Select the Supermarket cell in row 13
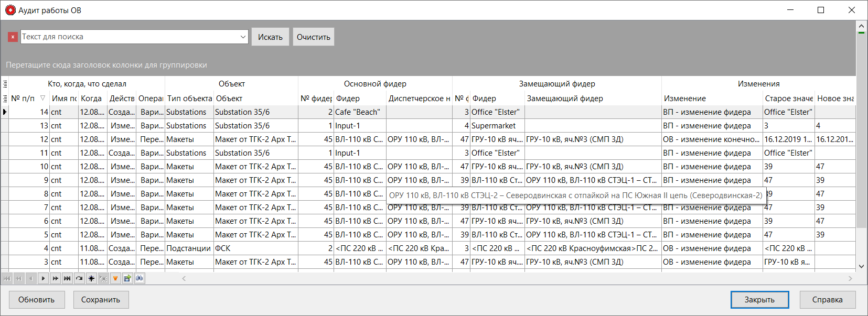The image size is (868, 316). [497, 126]
